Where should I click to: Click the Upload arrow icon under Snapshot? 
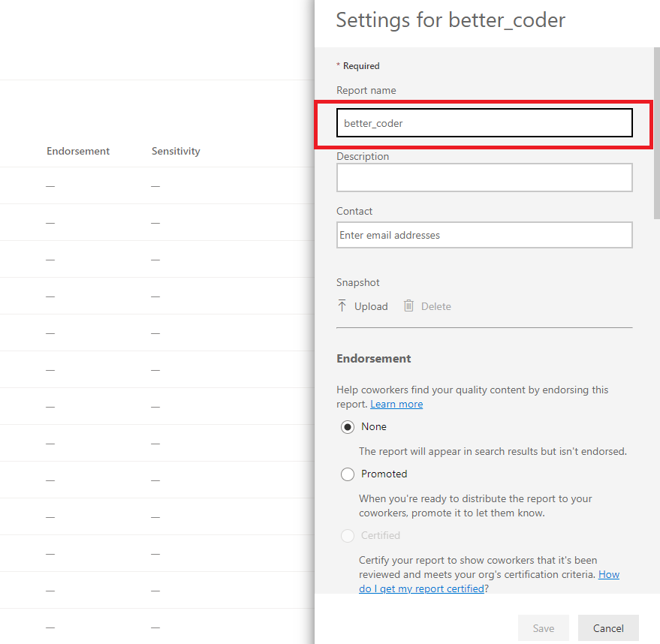coord(342,306)
